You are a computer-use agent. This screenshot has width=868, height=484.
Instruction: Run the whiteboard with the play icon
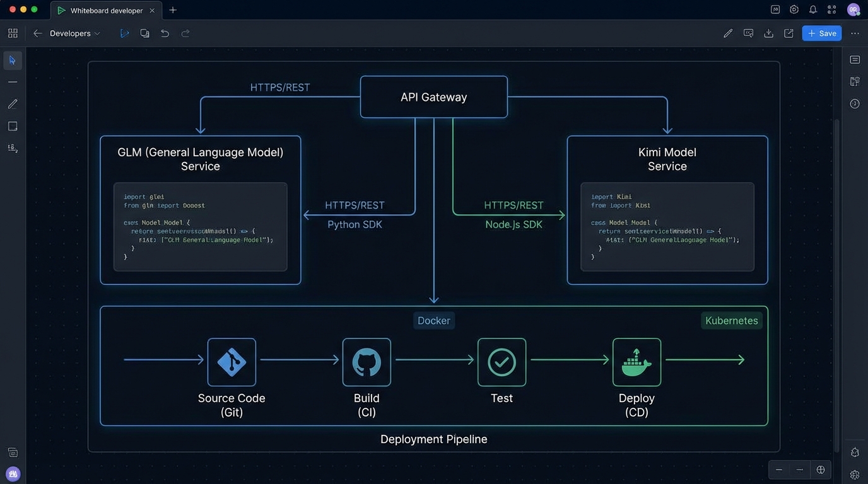[124, 33]
